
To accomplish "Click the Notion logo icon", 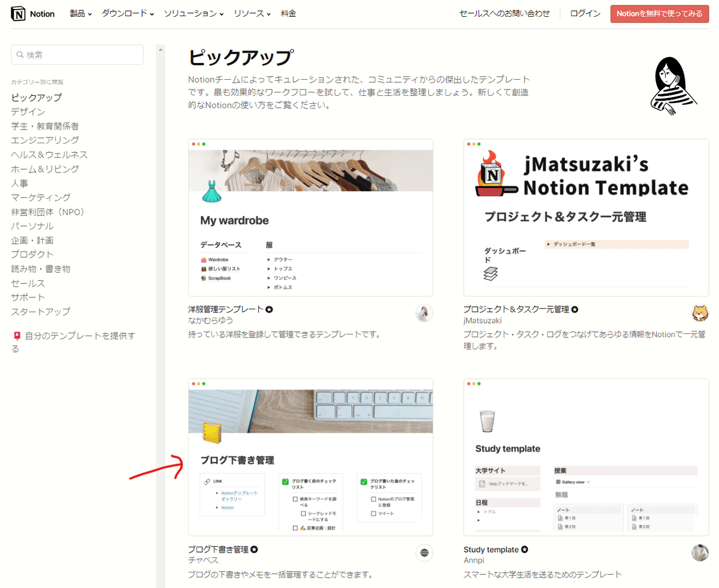I will tap(17, 13).
